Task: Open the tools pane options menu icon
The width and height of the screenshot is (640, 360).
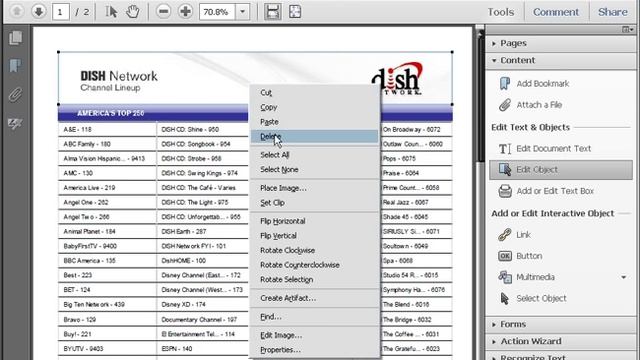Action: tap(628, 29)
